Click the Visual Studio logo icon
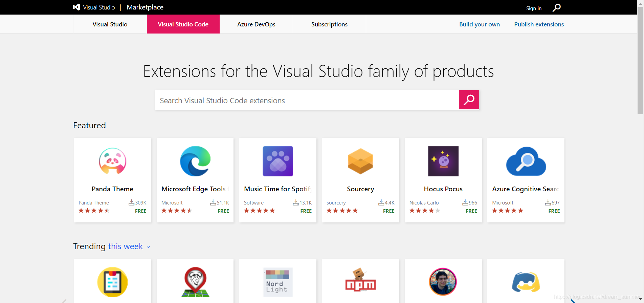 coord(76,7)
